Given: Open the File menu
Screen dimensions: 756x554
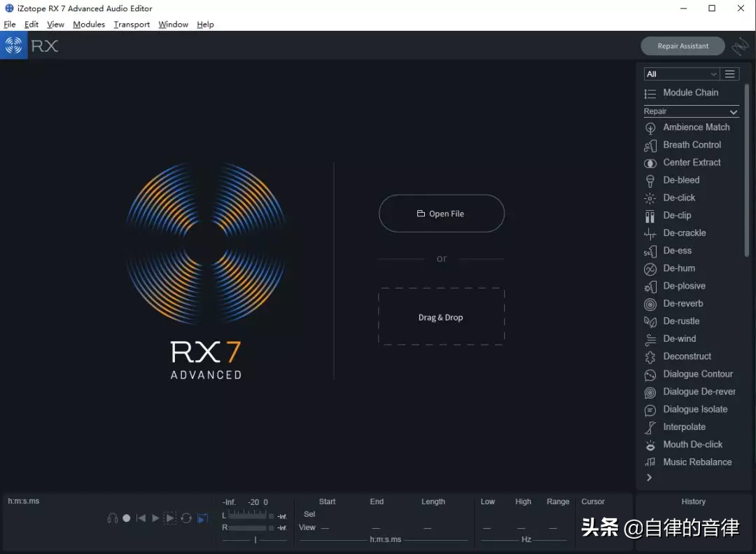Looking at the screenshot, I should click(x=10, y=24).
